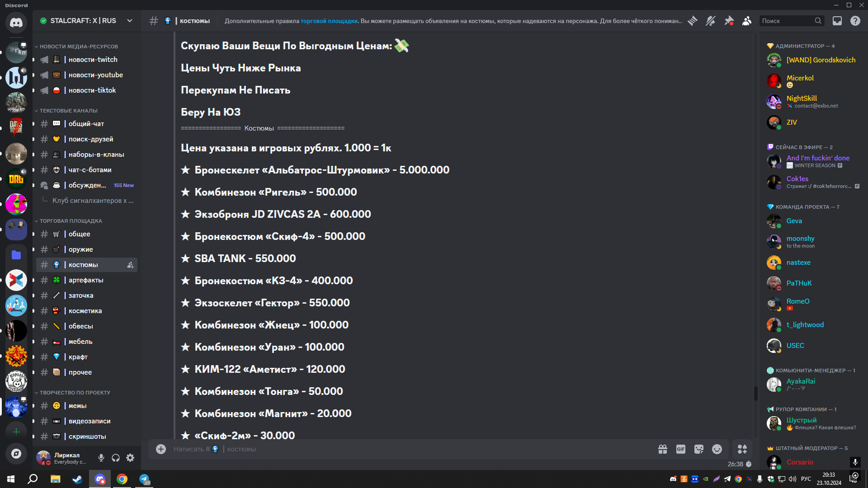This screenshot has width=868, height=488.
Task: Open the Help question mark icon
Action: point(855,21)
